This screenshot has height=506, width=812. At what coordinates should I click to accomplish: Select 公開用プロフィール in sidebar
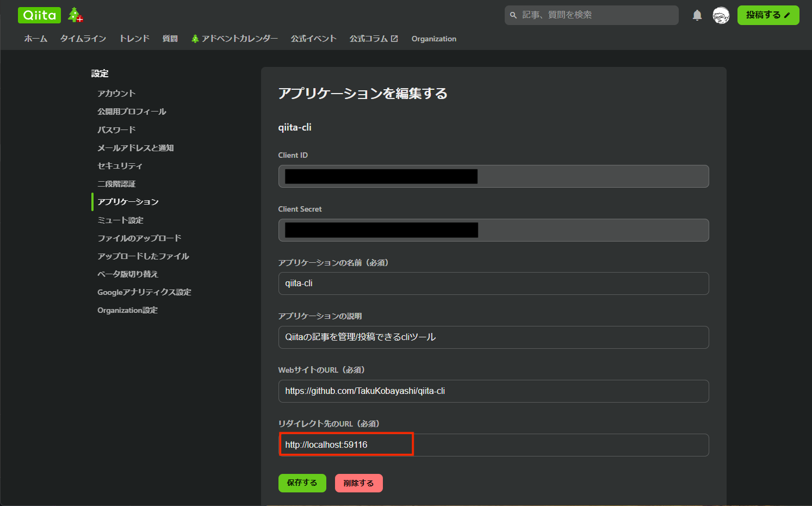tap(132, 112)
